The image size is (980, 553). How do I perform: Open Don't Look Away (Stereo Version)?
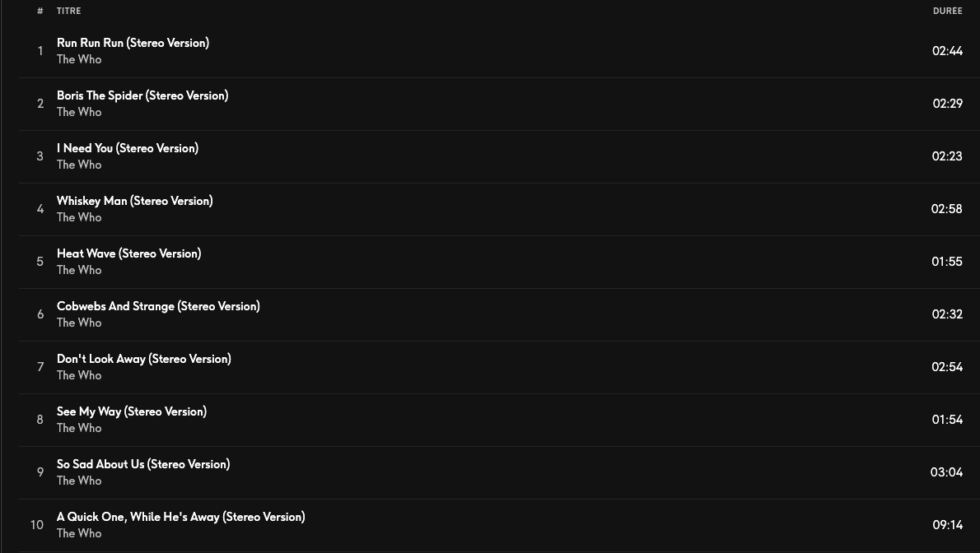pos(144,359)
